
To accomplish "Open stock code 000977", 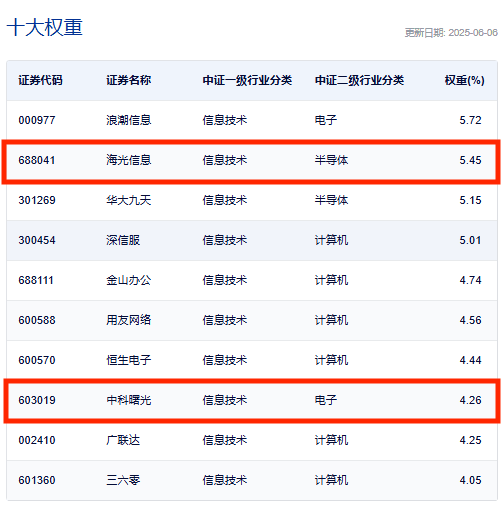I will (x=37, y=120).
